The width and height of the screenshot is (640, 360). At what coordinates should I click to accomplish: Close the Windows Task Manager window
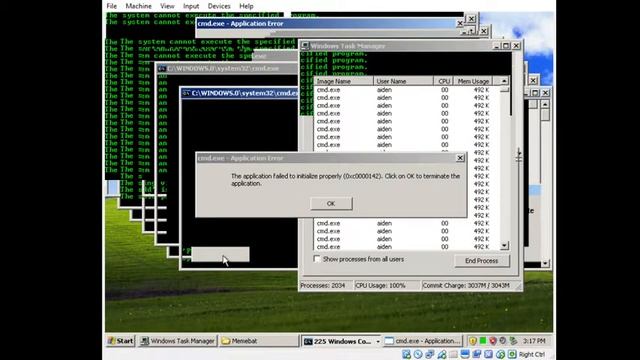pyautogui.click(x=516, y=46)
